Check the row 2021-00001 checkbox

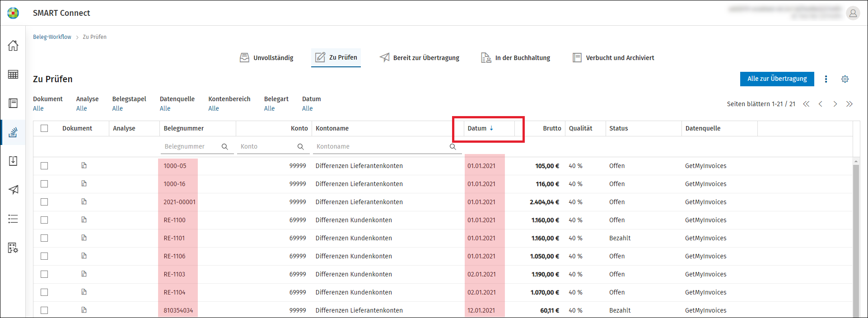coord(44,202)
